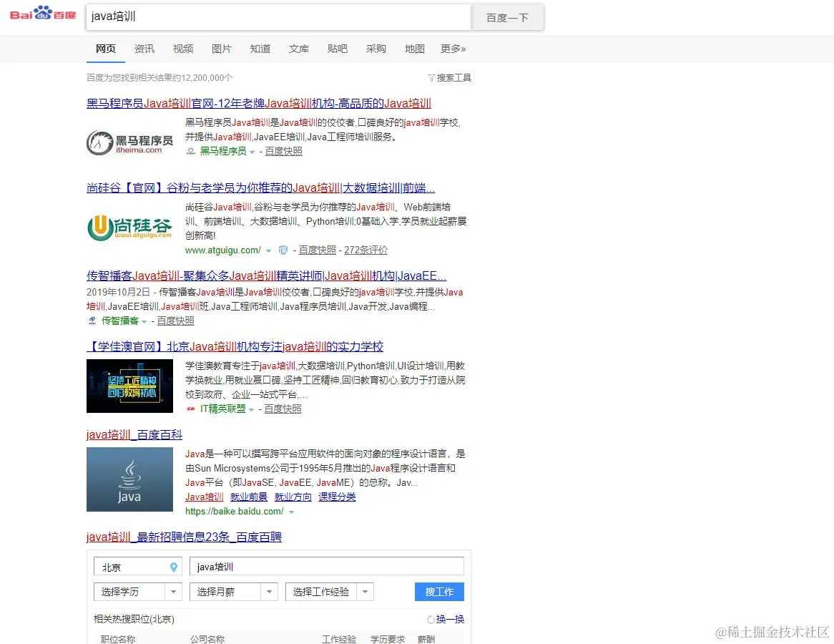Click the 坚持工匠精神 thumbnail image

pyautogui.click(x=129, y=386)
